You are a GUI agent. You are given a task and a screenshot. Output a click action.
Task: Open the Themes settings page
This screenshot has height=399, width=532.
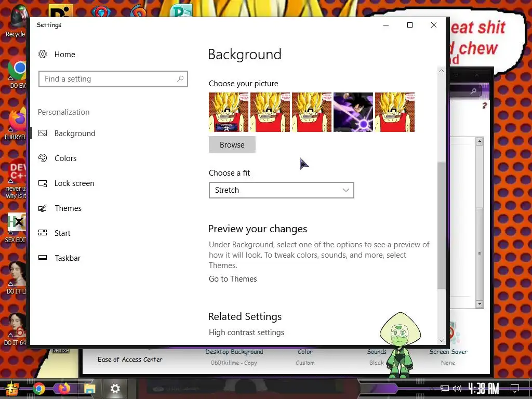point(60,208)
